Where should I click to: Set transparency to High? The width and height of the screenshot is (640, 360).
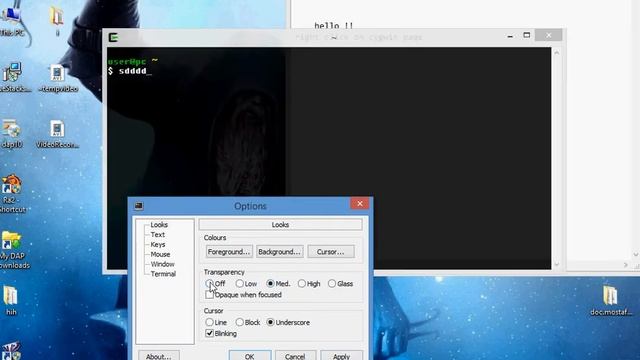[302, 283]
